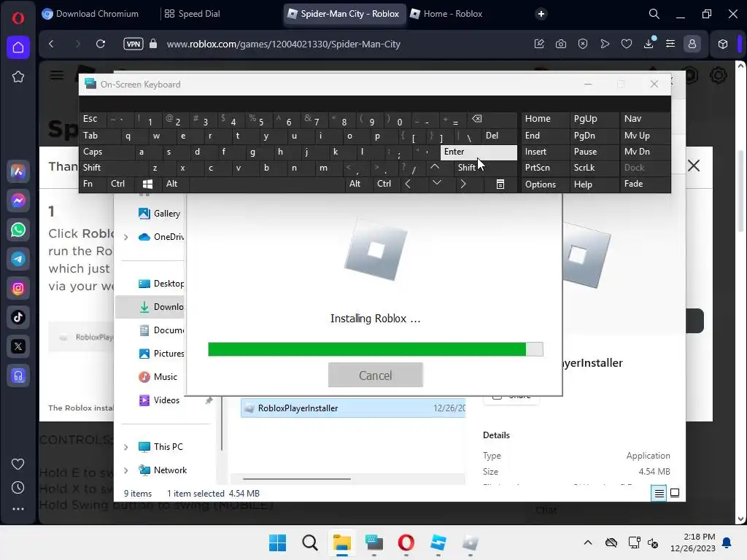This screenshot has height=560, width=747.
Task: Tap Windows logo key on On-Screen Keyboard
Action: tap(148, 184)
